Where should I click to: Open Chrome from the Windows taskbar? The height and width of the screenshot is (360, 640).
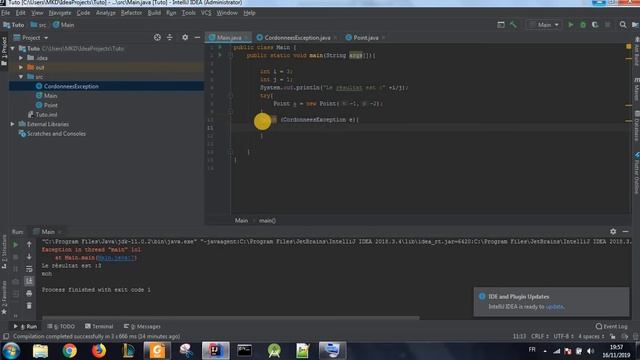tap(69, 351)
